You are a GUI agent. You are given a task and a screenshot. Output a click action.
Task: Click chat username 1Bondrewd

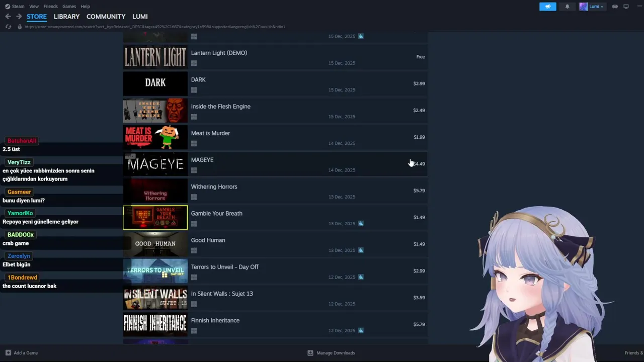coord(22,278)
